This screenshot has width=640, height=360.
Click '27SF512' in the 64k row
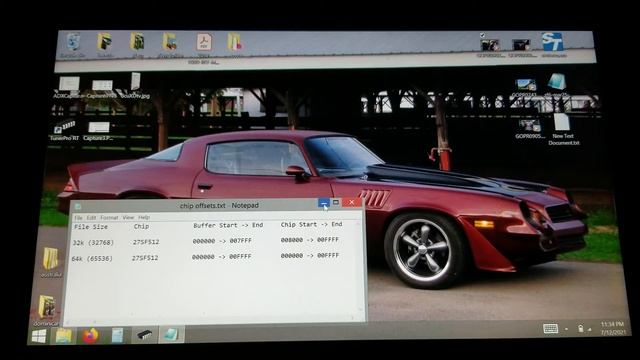(x=145, y=258)
